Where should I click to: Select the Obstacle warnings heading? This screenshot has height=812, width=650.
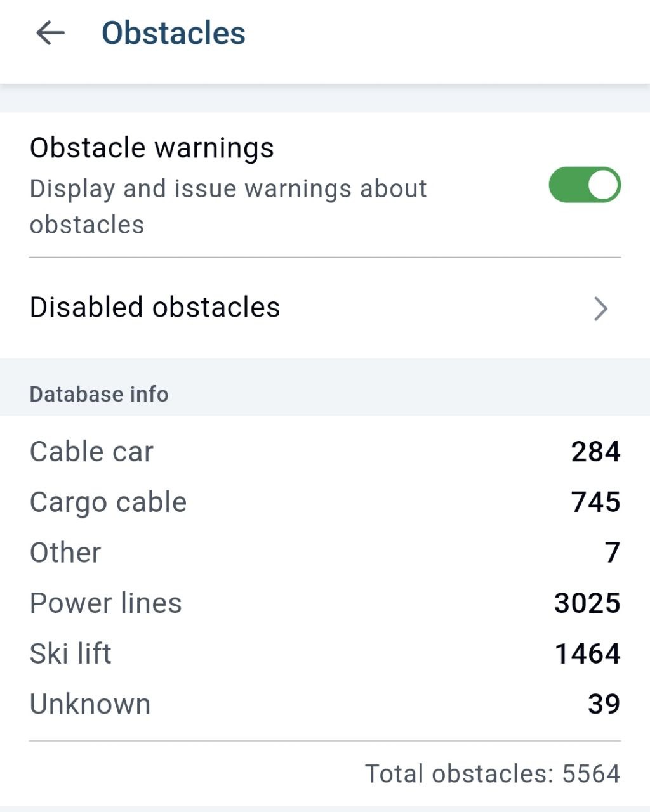(x=152, y=148)
